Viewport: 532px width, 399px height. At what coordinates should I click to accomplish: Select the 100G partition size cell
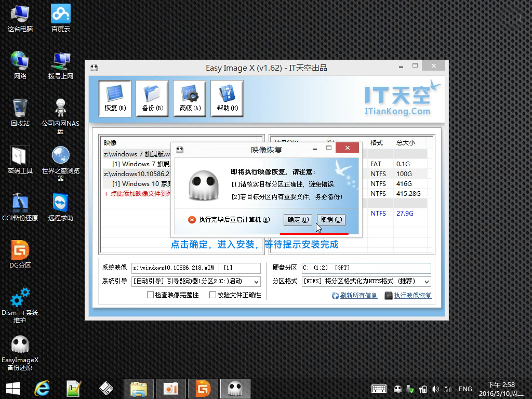[404, 174]
